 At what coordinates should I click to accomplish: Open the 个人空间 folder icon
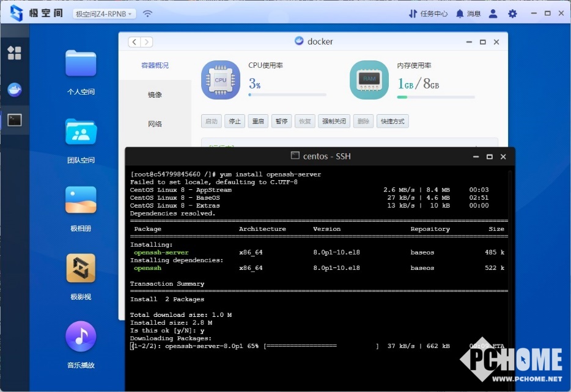coord(81,64)
